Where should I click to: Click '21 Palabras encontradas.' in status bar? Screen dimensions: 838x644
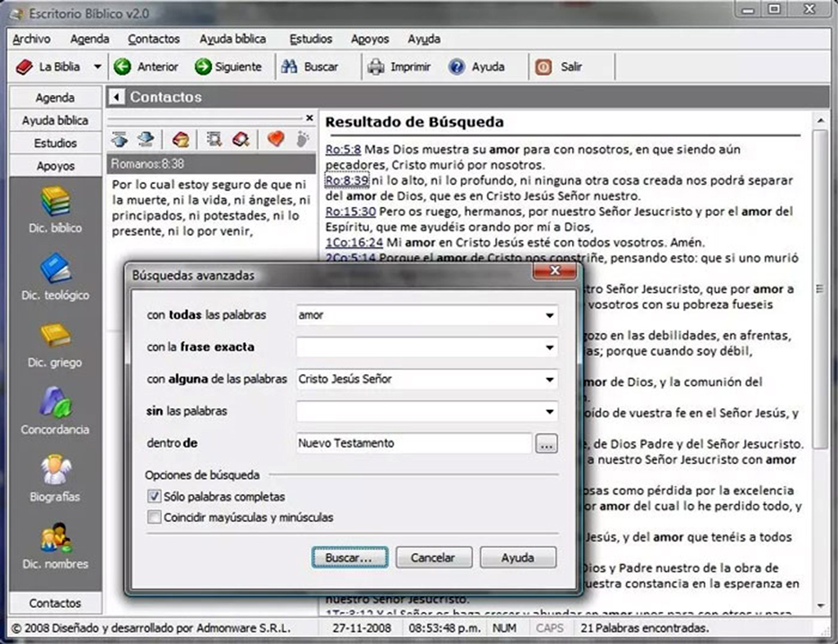[x=645, y=628]
